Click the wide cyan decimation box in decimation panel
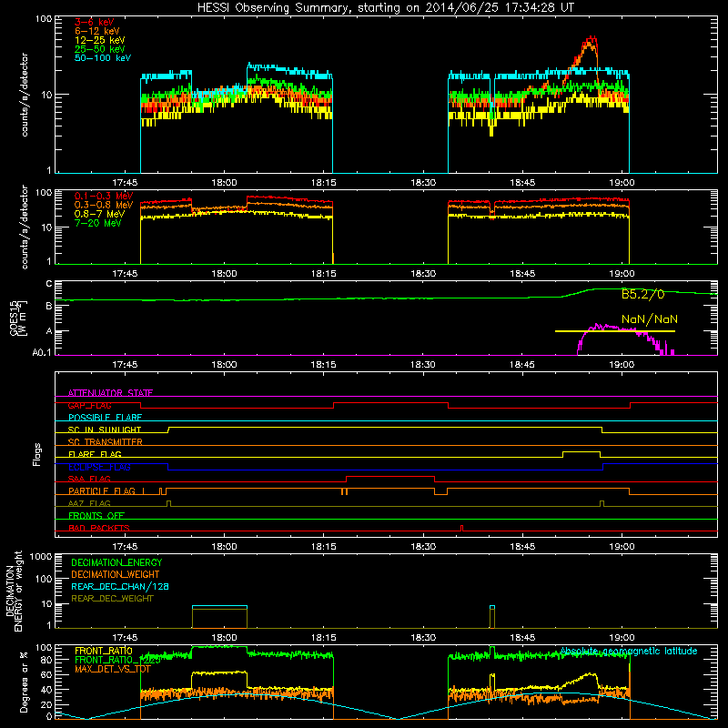Image resolution: width=728 pixels, height=728 pixels. (219, 606)
